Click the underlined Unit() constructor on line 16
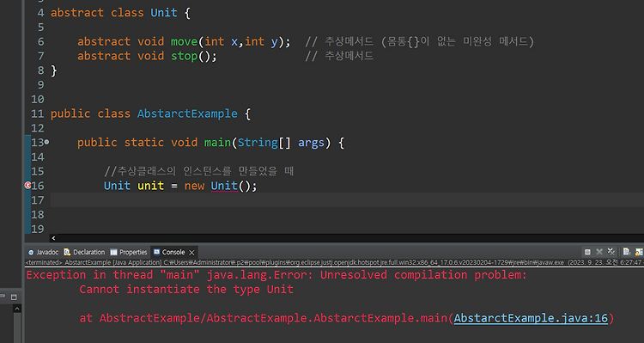Screen dimensions: 644x343 point(224,186)
